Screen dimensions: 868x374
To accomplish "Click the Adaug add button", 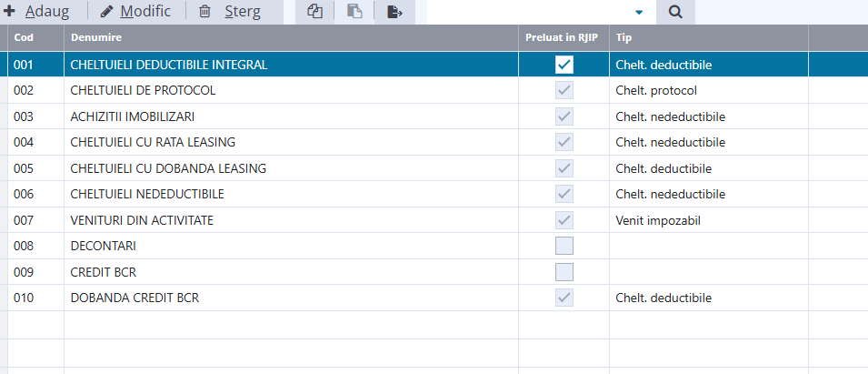I will [x=36, y=12].
